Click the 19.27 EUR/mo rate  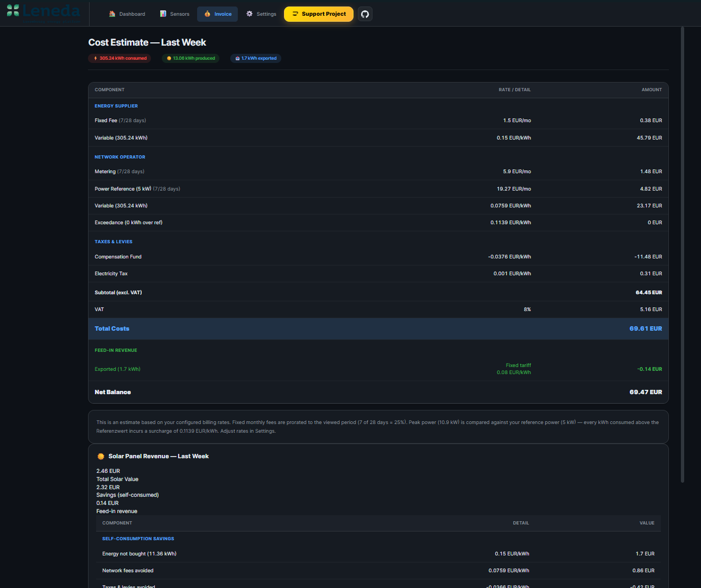pos(514,189)
